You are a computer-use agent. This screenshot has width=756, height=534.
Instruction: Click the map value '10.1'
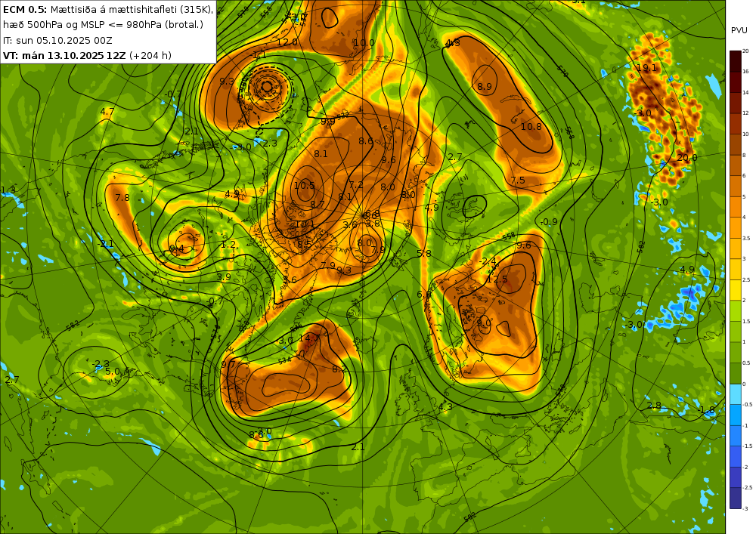[304, 224]
